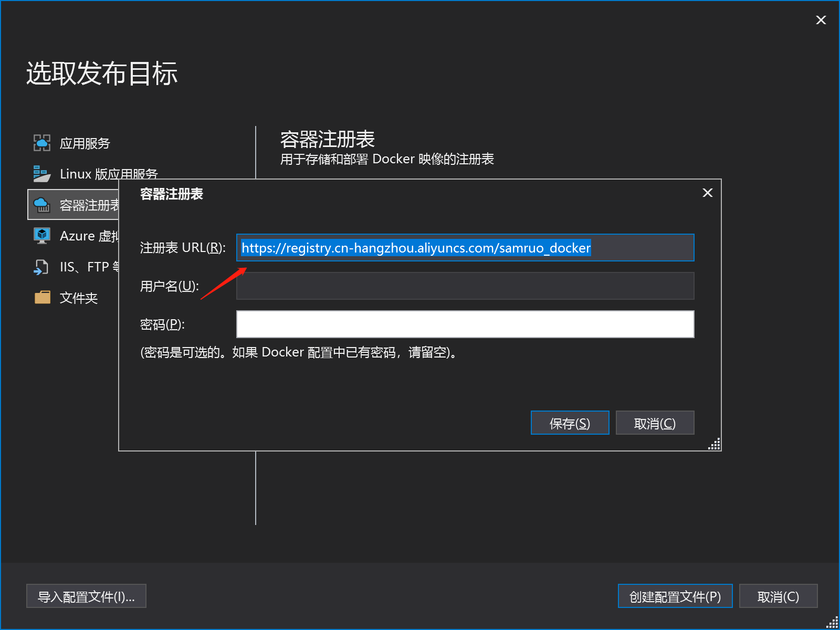Click the Linux app service icon

[42, 174]
